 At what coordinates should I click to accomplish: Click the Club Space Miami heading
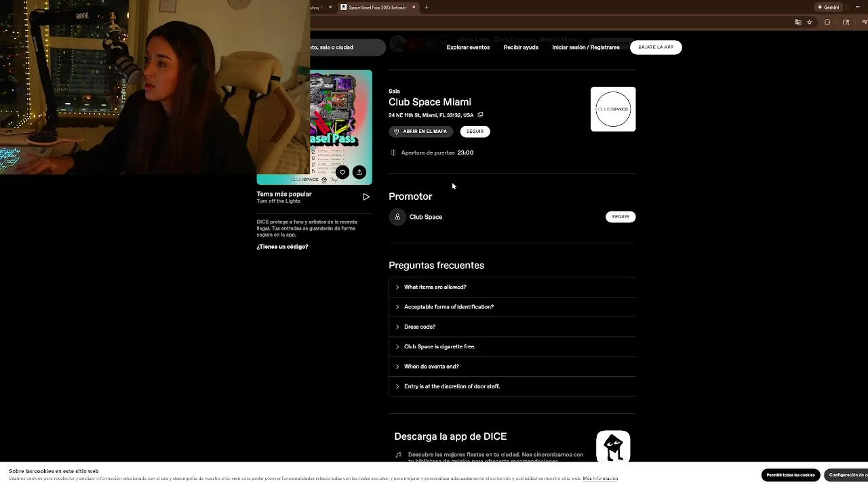click(430, 102)
